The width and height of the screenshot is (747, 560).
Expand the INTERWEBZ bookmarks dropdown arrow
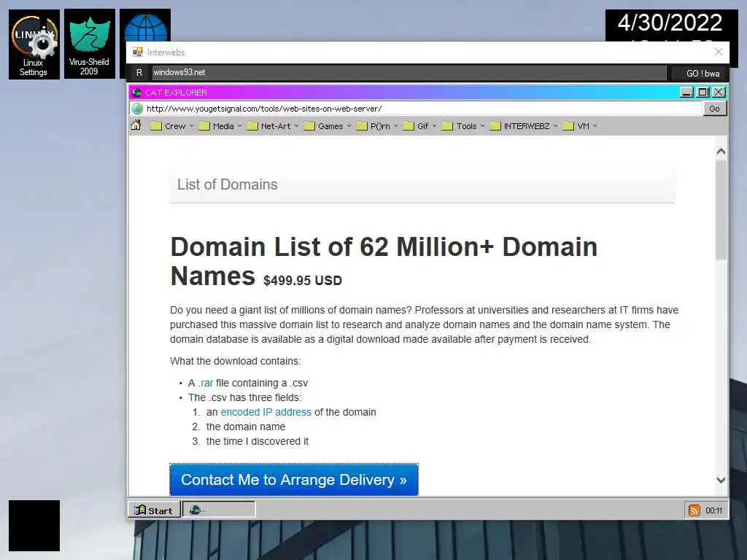click(x=555, y=126)
